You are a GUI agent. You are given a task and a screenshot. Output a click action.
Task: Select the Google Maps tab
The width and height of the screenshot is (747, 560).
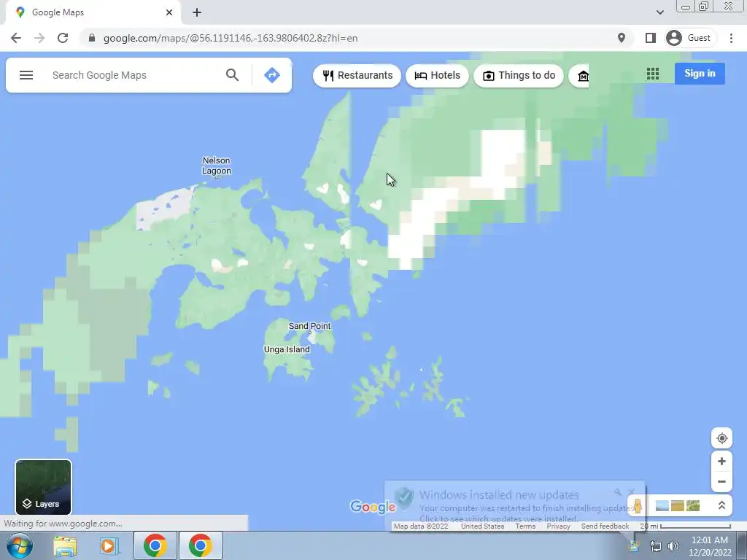pos(93,12)
